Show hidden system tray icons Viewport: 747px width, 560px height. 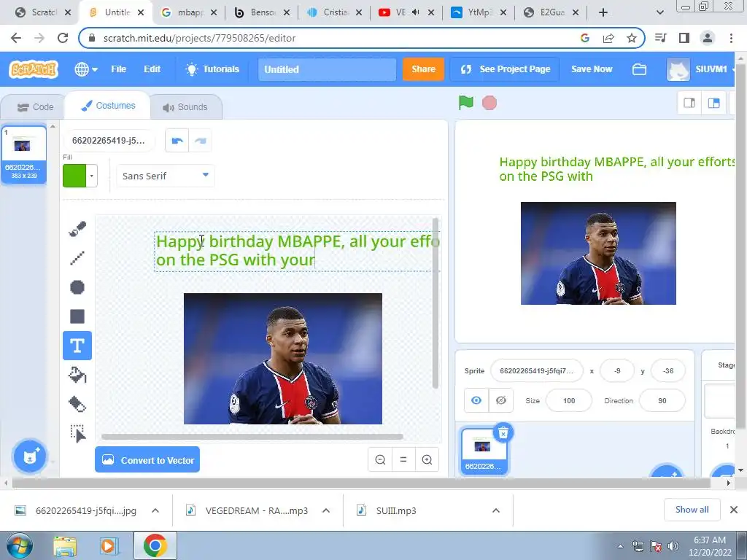pyautogui.click(x=620, y=546)
